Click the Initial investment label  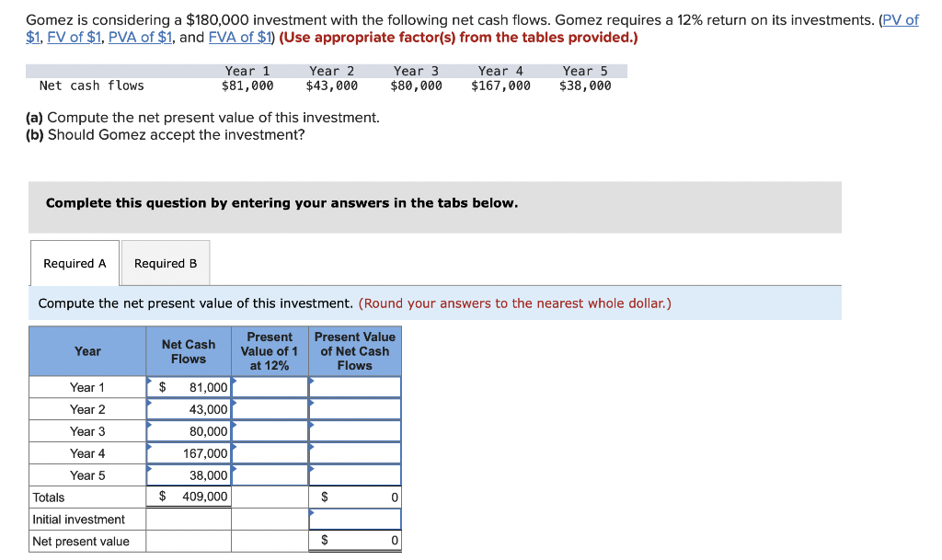[79, 520]
